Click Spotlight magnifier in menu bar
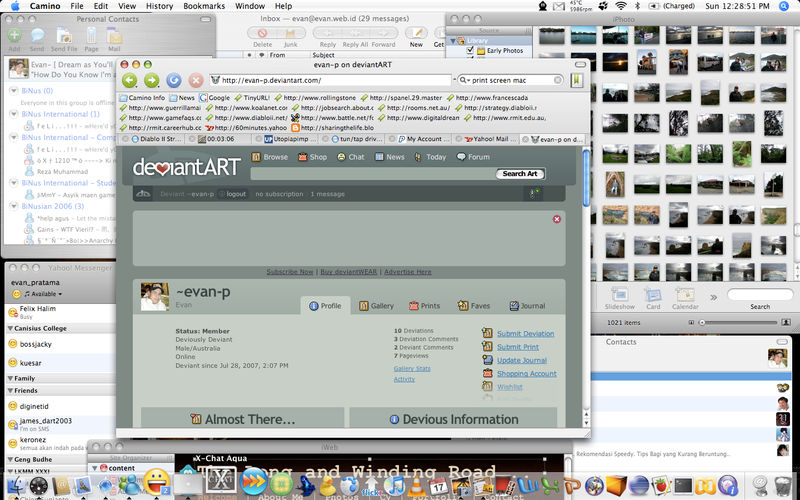 784,6
